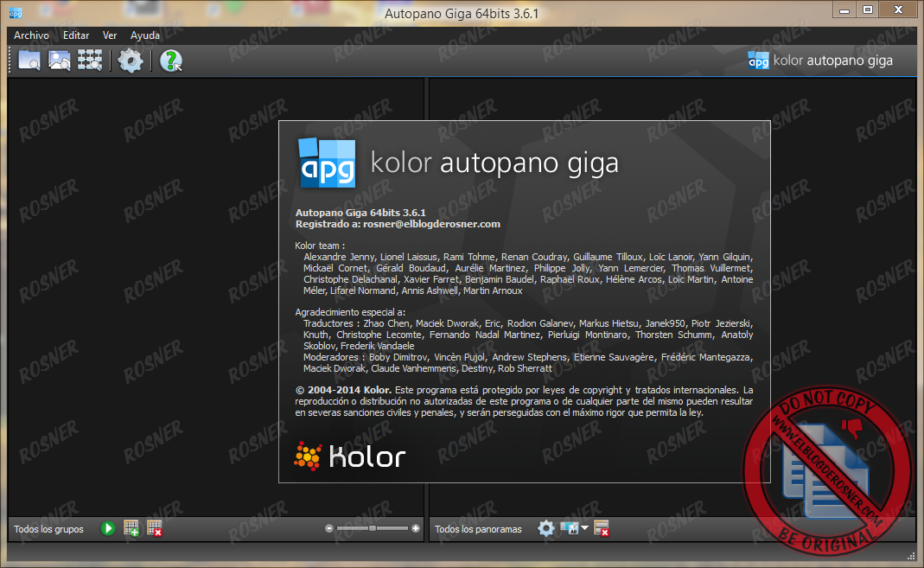Image resolution: width=924 pixels, height=568 pixels.
Task: Click the remove all groups icon
Action: [x=155, y=528]
